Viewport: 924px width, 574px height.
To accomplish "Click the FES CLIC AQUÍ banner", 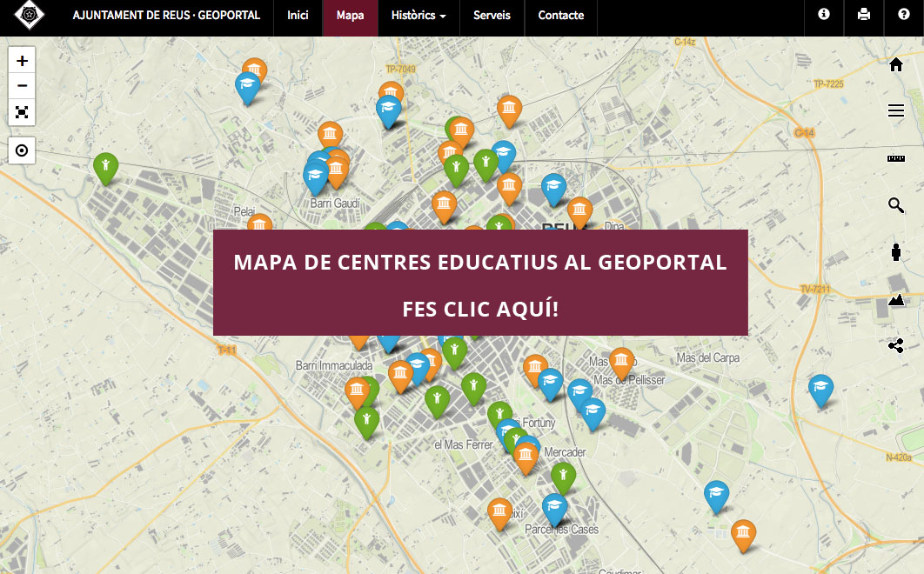I will (x=479, y=308).
